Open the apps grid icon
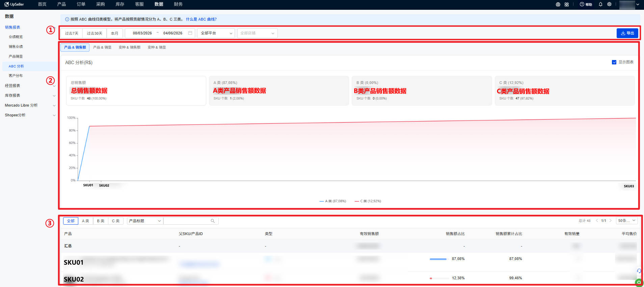The height and width of the screenshot is (287, 644). [567, 4]
